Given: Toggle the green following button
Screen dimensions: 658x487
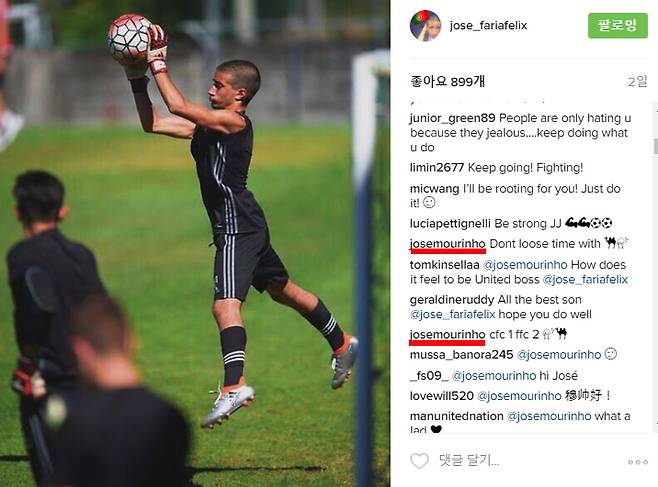Looking at the screenshot, I should (618, 26).
